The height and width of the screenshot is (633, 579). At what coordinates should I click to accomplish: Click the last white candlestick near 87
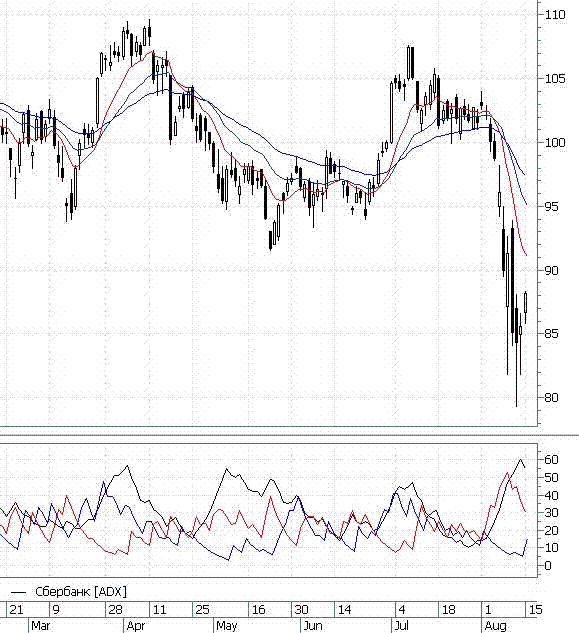(526, 303)
